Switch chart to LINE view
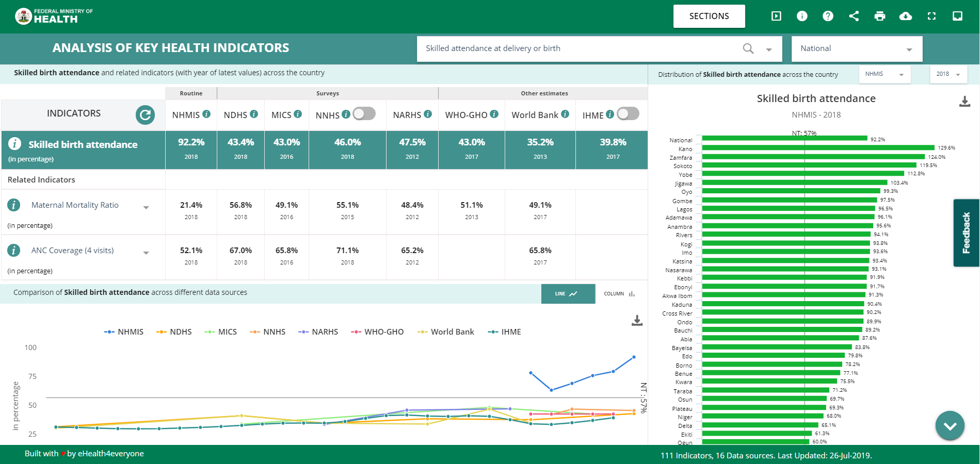 (x=568, y=294)
